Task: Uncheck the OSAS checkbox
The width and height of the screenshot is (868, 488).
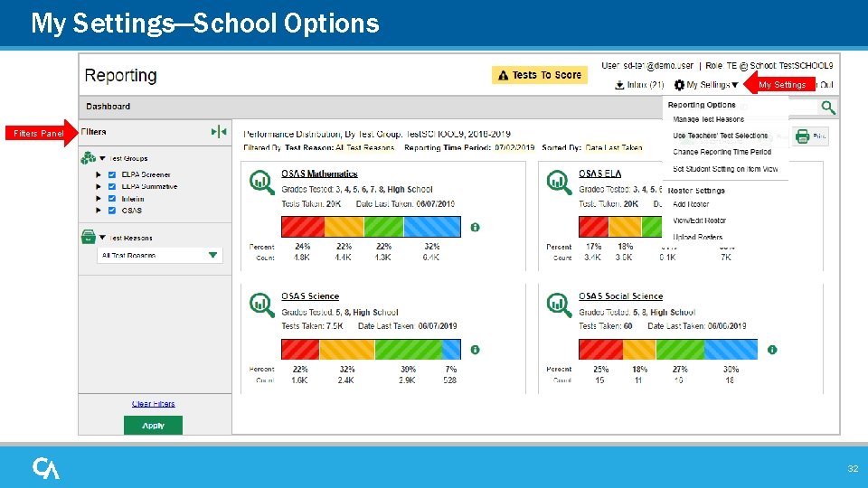Action: [112, 211]
